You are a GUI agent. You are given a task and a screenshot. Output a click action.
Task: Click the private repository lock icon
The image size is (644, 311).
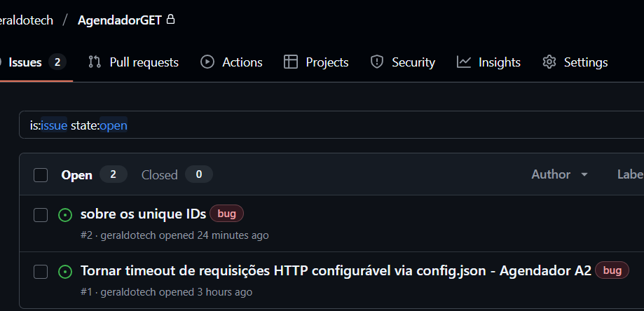coord(170,20)
